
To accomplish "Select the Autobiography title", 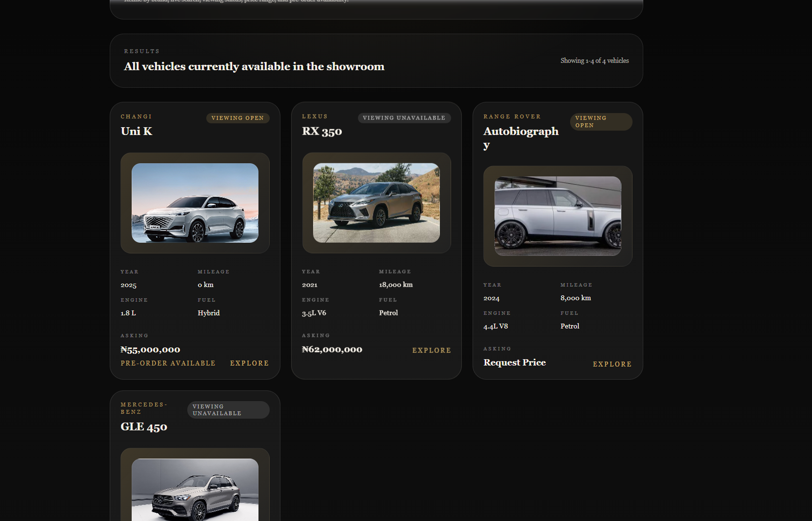I will coord(521,138).
